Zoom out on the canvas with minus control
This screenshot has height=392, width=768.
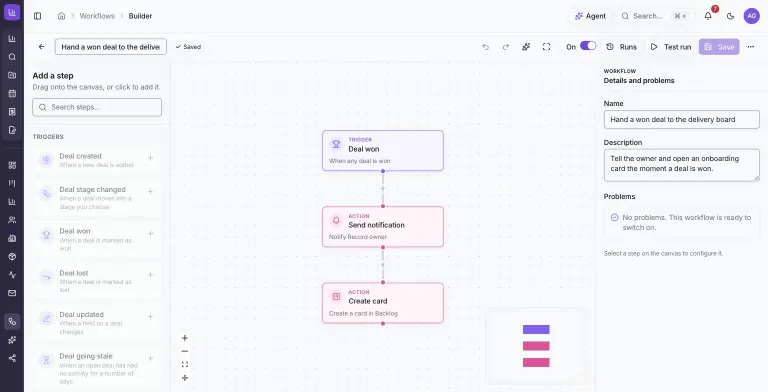[185, 351]
